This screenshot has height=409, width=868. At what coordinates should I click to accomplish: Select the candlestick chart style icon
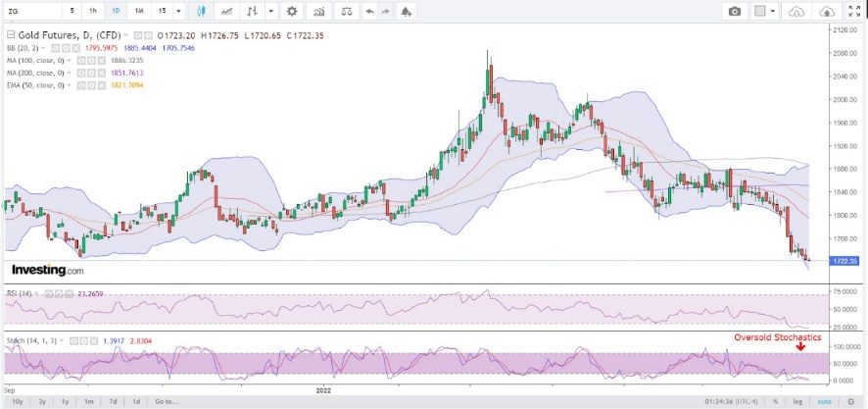[x=201, y=11]
